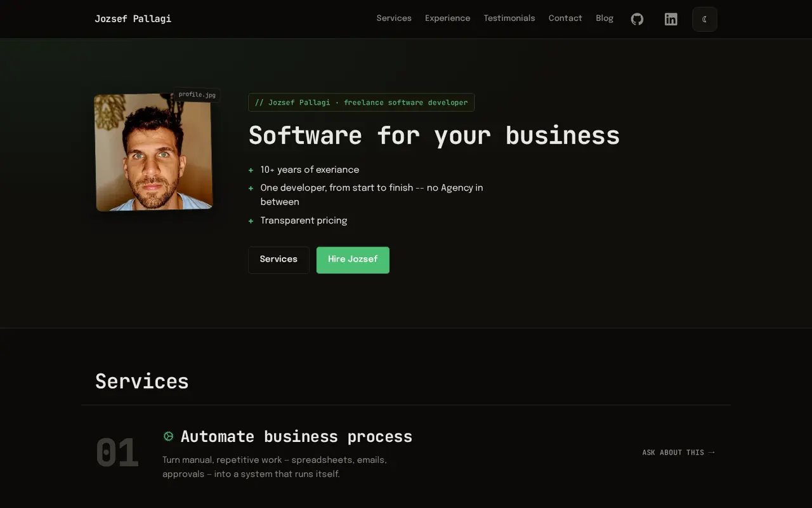Click the Services button in hero

click(278, 260)
